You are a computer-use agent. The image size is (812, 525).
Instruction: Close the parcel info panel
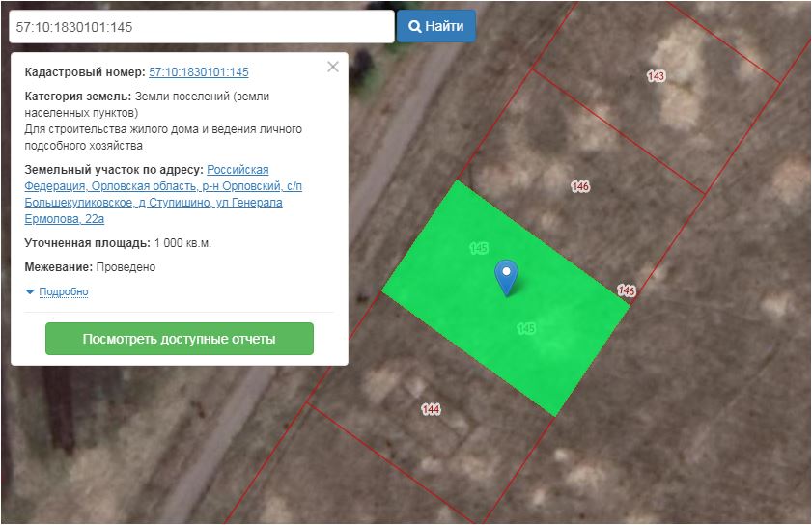[x=333, y=67]
